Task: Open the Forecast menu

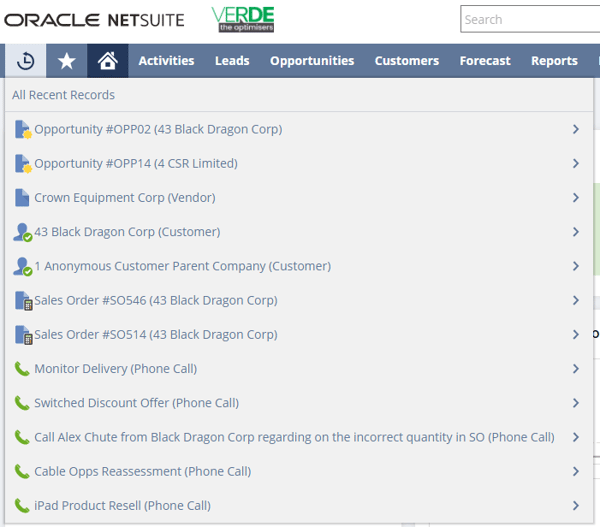Action: pyautogui.click(x=485, y=61)
